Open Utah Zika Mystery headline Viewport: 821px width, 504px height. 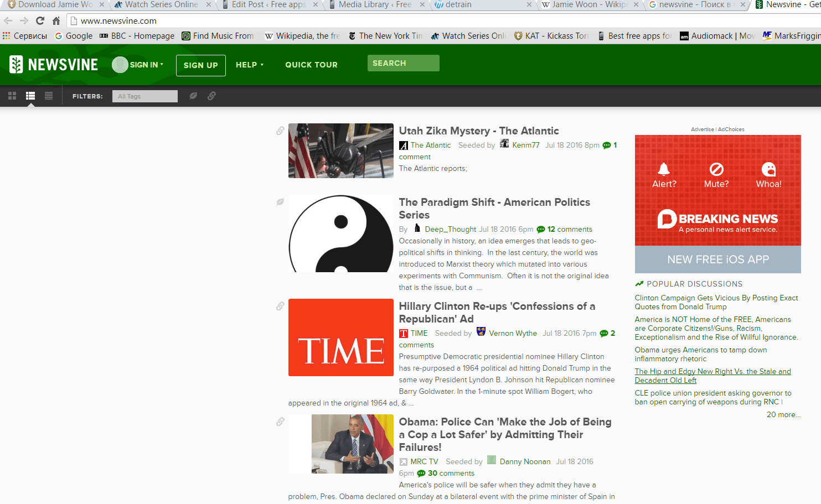coord(479,131)
